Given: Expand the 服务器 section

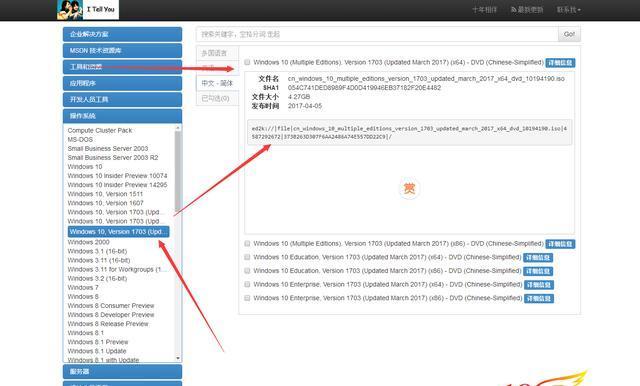Looking at the screenshot, I should click(122, 372).
